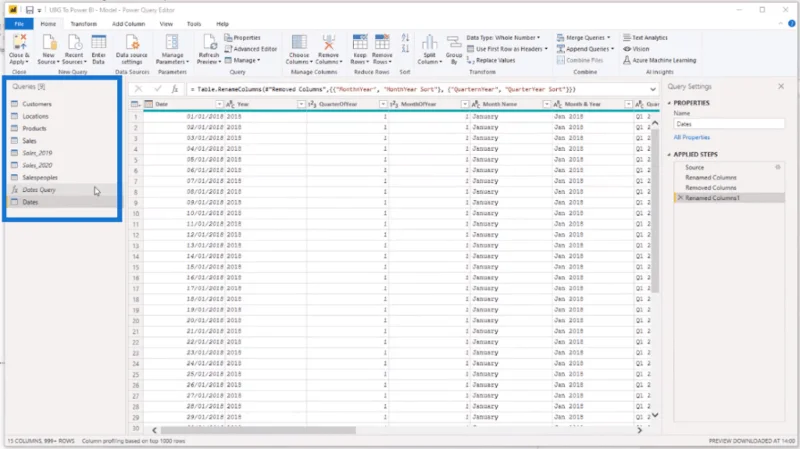Open the Merge Queries dropdown
Viewport: 800px width, 449px height.
click(583, 38)
